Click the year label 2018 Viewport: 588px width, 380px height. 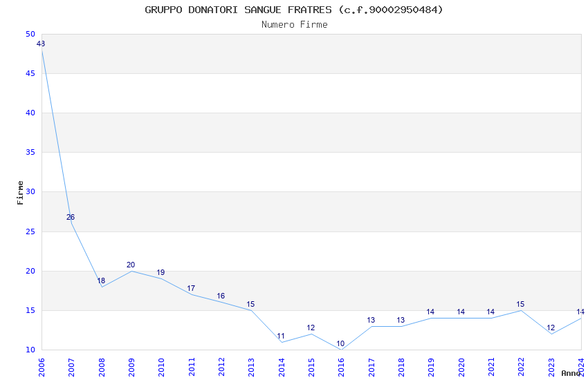(x=401, y=367)
